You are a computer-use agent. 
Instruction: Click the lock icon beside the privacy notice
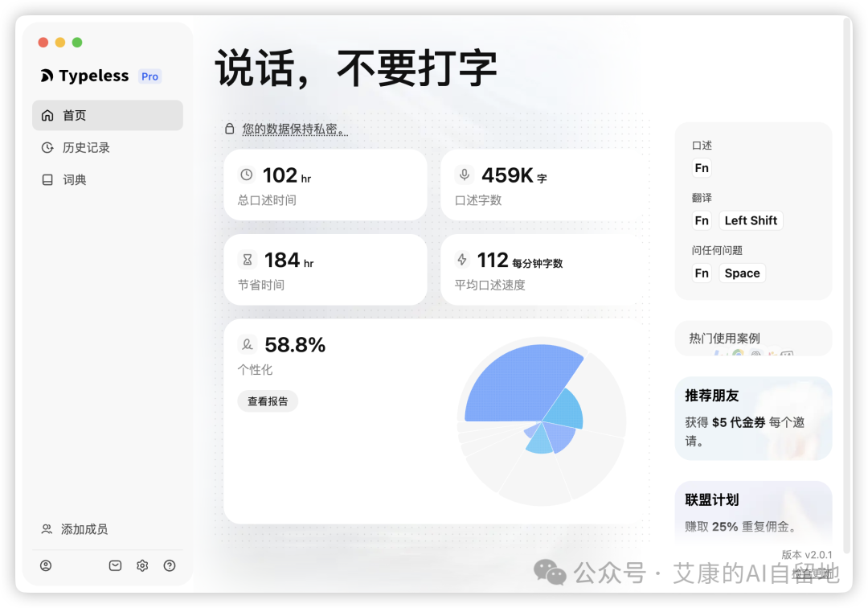[229, 129]
